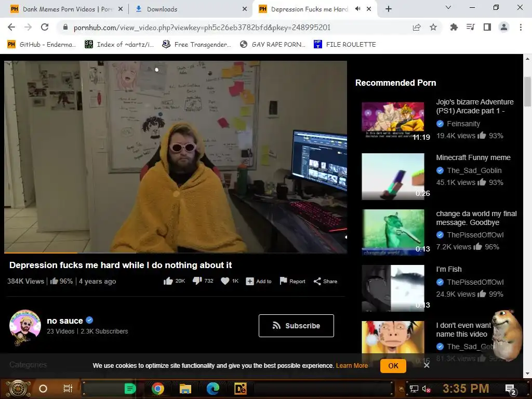Open the De app taskbar icon
The width and height of the screenshot is (532, 399).
[x=240, y=389]
